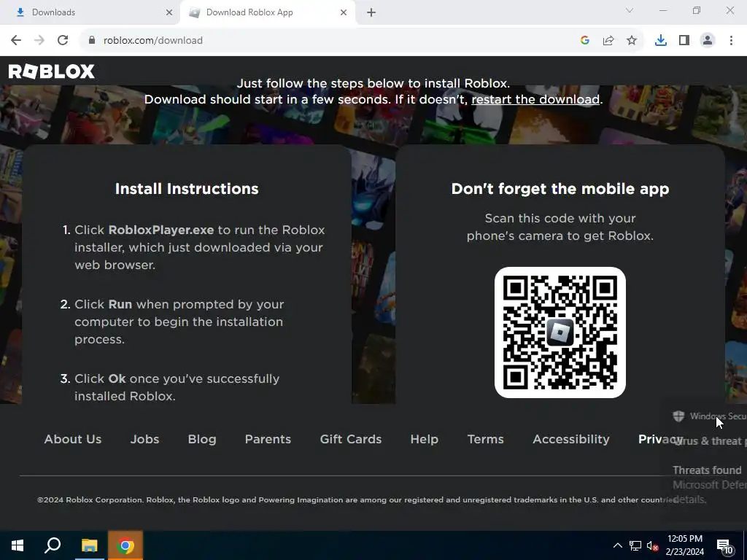This screenshot has height=560, width=747.
Task: Open the Action Center notifications icon
Action: coord(725,546)
